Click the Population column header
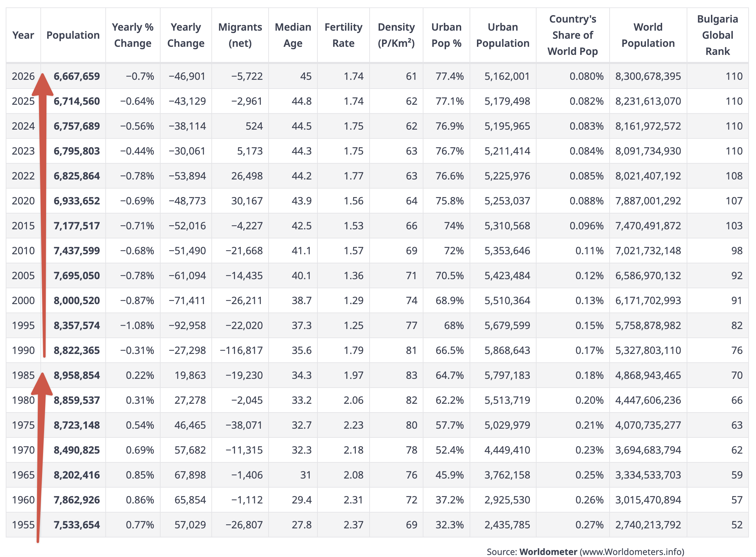This screenshot has height=557, width=756. pyautogui.click(x=73, y=35)
